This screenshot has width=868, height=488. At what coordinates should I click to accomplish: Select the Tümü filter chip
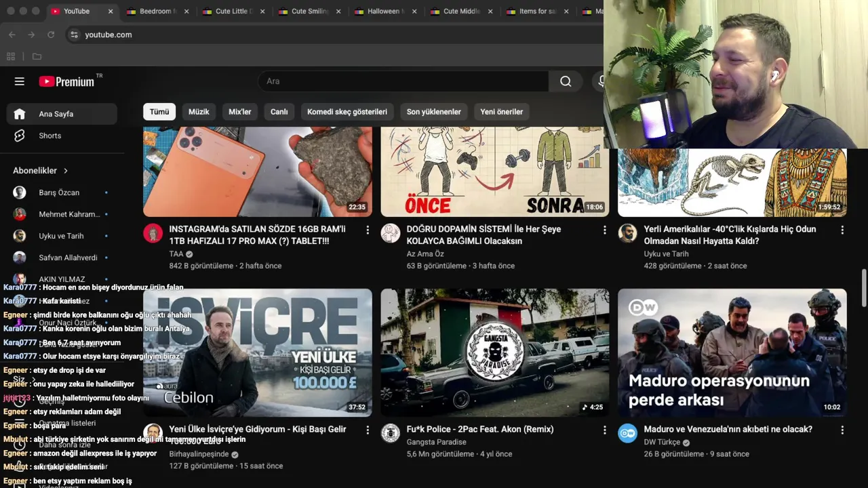[159, 112]
